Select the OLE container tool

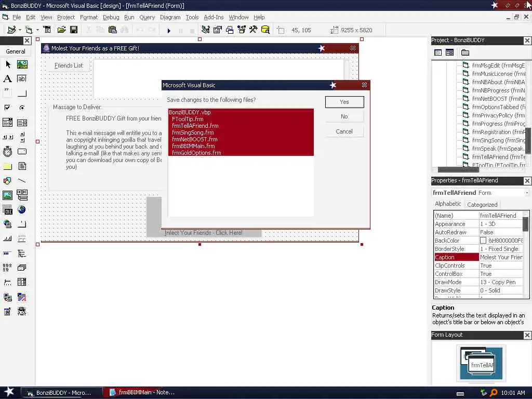tap(7, 210)
